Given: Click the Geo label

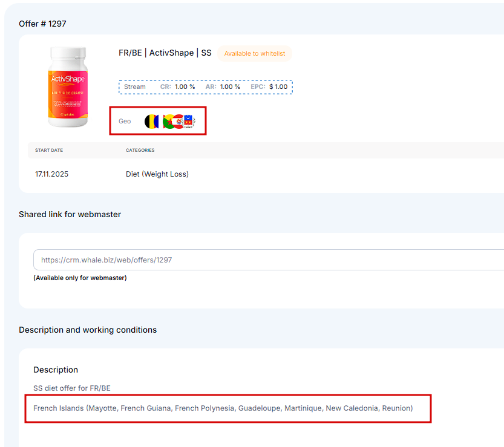Looking at the screenshot, I should (x=125, y=121).
